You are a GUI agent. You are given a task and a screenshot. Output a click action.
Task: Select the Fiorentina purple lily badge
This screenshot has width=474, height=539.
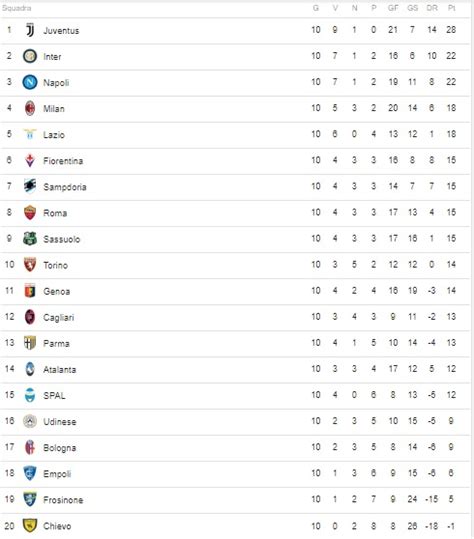pyautogui.click(x=30, y=161)
